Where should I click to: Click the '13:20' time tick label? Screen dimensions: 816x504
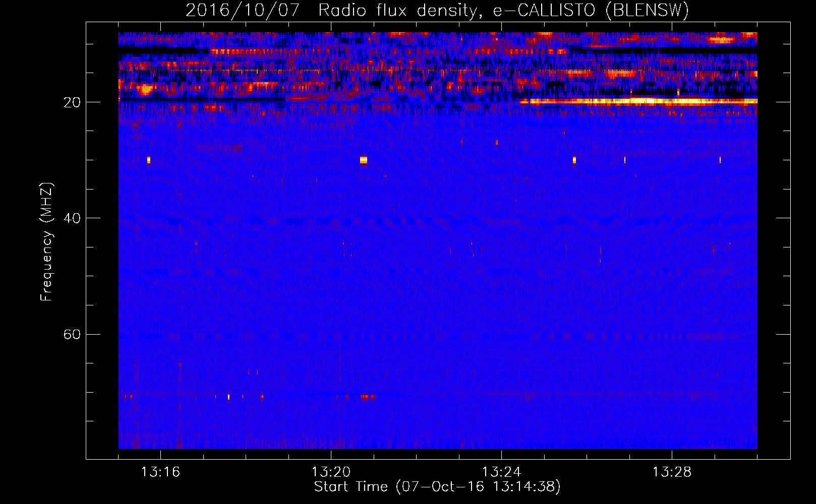click(x=331, y=472)
